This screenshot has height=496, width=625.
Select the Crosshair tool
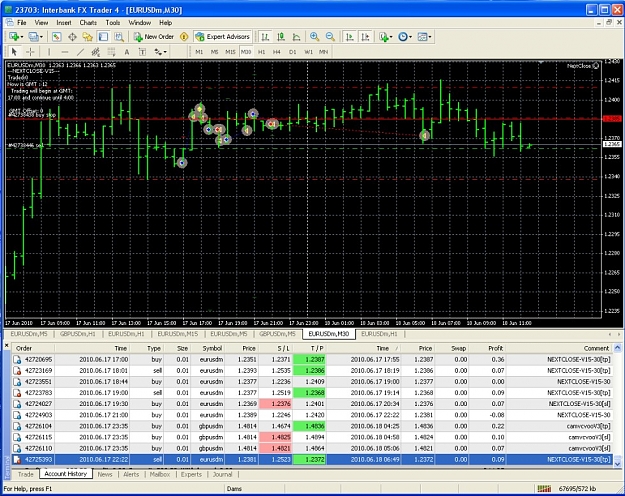click(x=30, y=52)
